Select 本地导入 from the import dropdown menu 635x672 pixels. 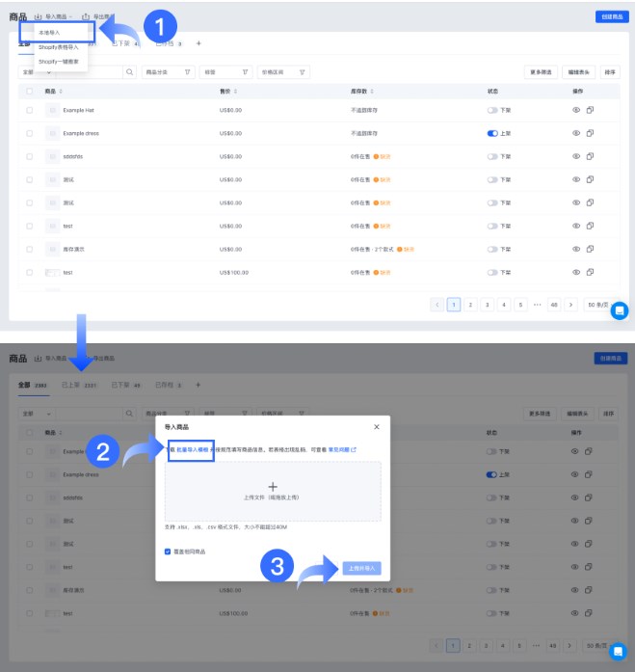coord(50,33)
